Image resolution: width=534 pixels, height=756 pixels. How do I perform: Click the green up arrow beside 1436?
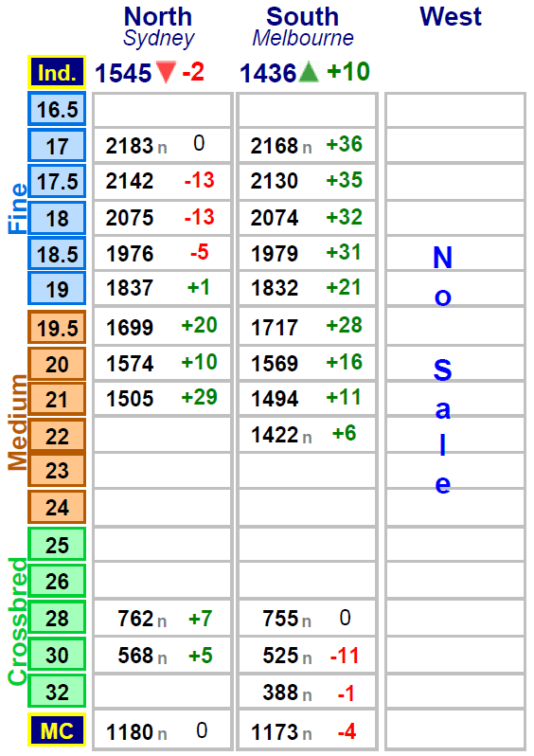pyautogui.click(x=309, y=72)
